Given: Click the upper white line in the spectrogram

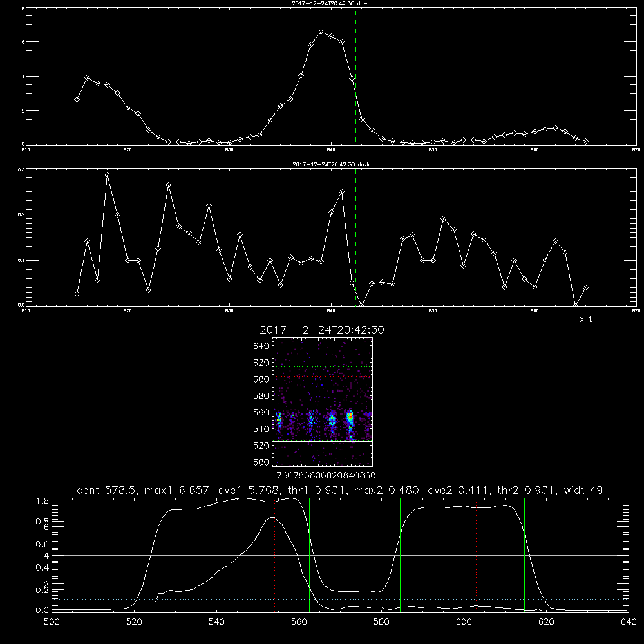Looking at the screenshot, I should pos(323,363).
